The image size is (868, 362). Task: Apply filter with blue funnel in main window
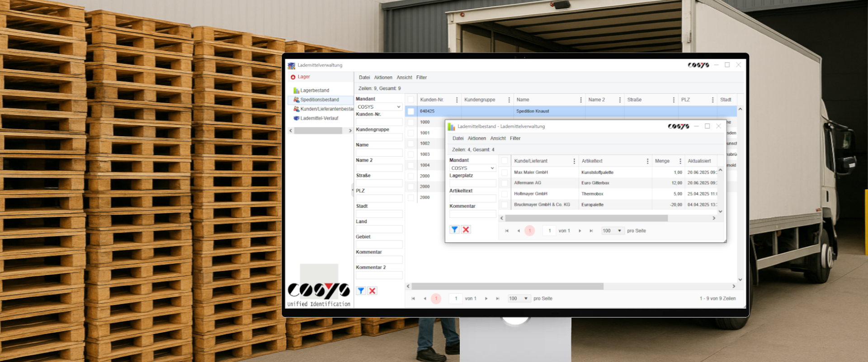click(x=361, y=291)
